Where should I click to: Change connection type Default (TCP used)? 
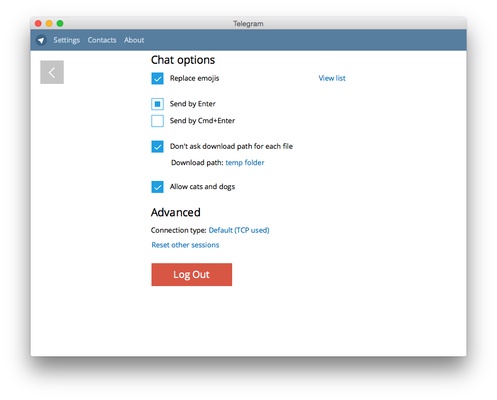(x=239, y=230)
